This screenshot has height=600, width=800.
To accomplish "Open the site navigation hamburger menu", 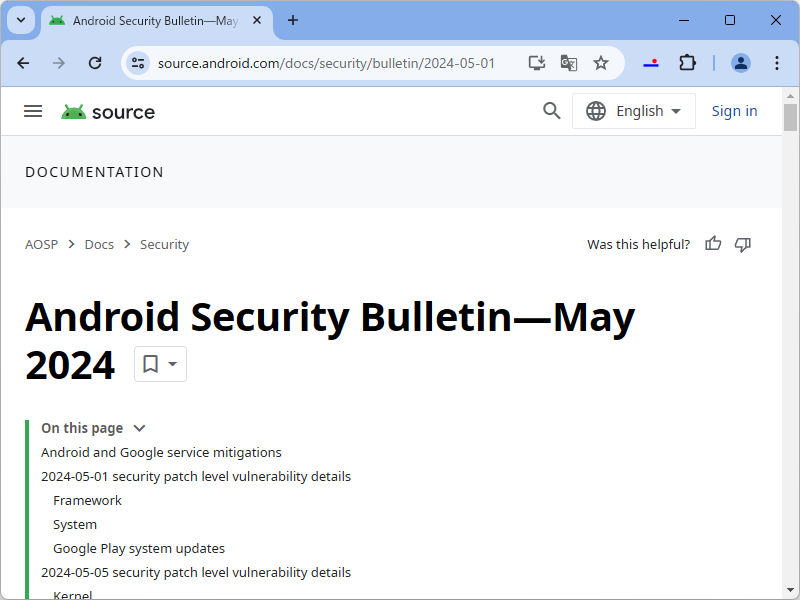I will 33,111.
